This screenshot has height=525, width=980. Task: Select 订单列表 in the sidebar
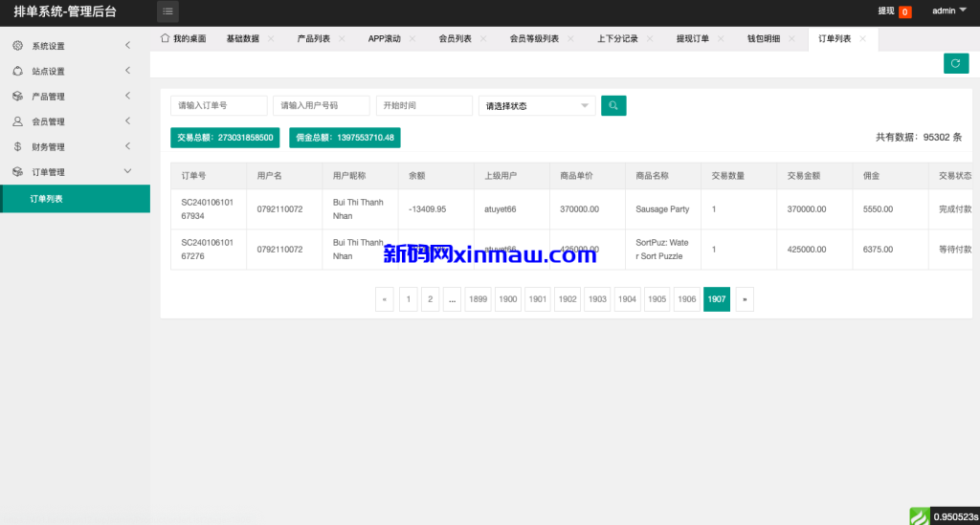point(75,199)
